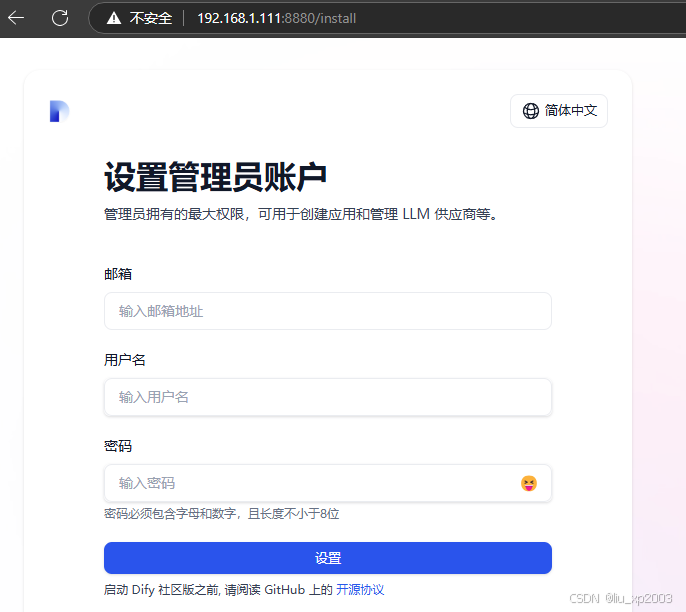Image resolution: width=686 pixels, height=612 pixels.
Task: Click the 邮箱 email address input field
Action: pos(328,311)
